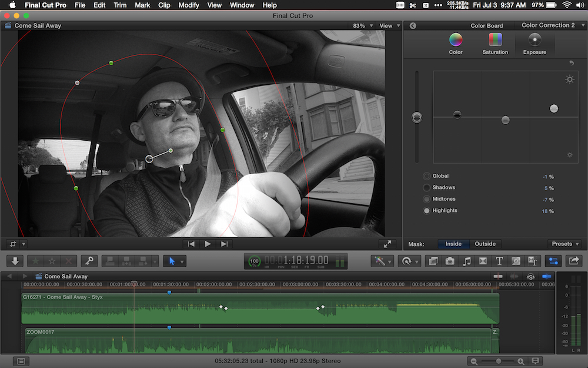Set mask to Outside
The height and width of the screenshot is (368, 588).
[x=485, y=244]
